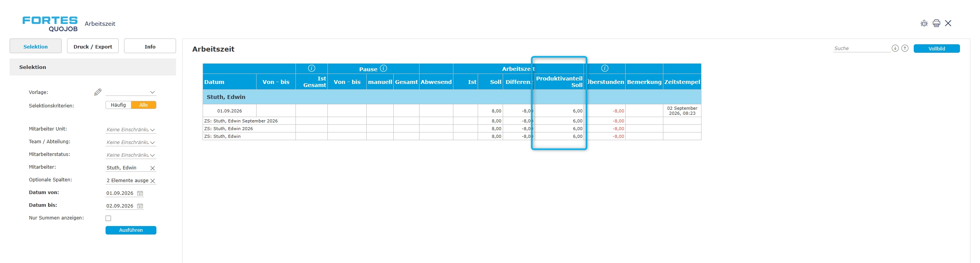This screenshot has height=263, width=980.
Task: Click the Datum column header
Action: [230, 82]
